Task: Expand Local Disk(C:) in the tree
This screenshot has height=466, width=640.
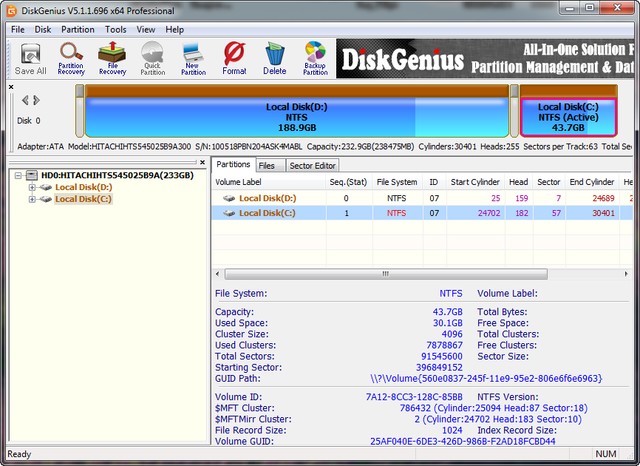Action: [x=32, y=199]
